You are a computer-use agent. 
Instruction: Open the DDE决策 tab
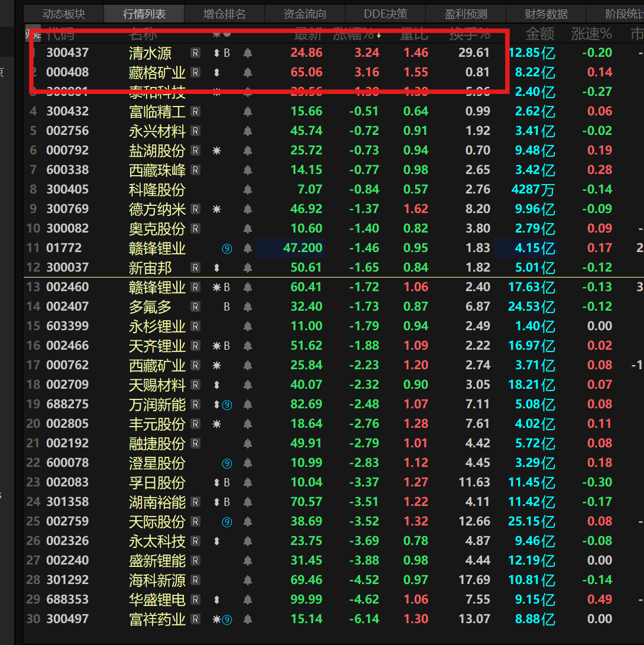pos(386,14)
